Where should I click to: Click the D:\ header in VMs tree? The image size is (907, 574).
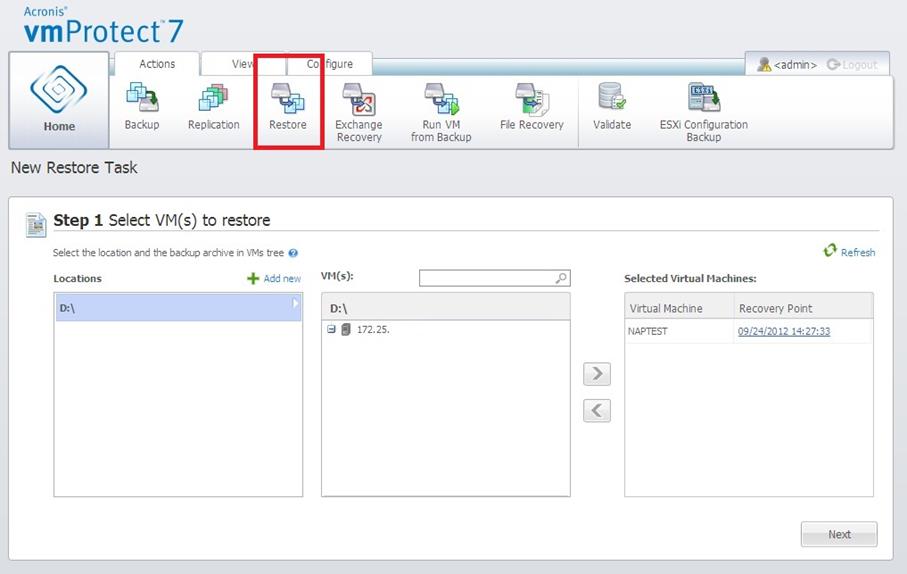coord(445,308)
